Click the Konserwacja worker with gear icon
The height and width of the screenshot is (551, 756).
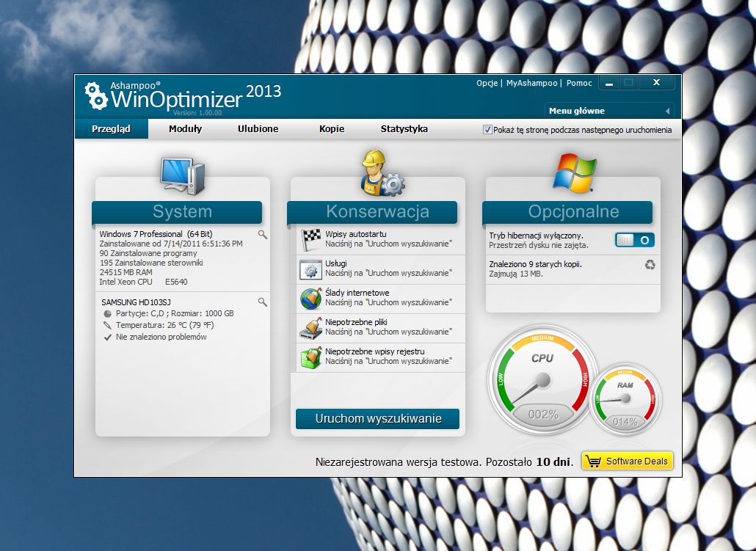coord(382,173)
